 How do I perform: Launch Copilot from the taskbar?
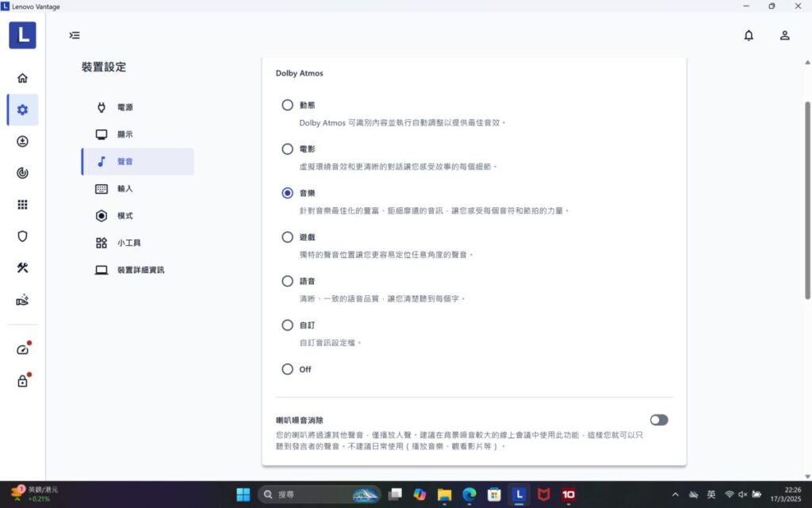point(419,495)
